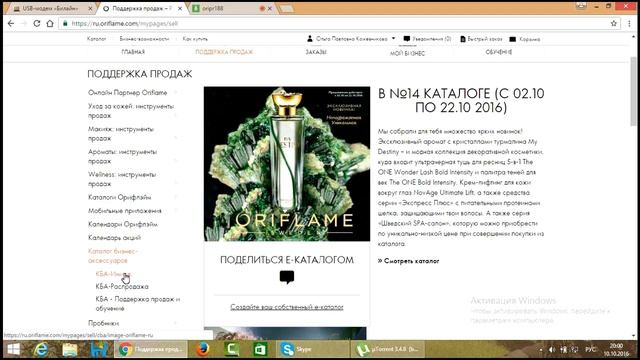Image resolution: width=640 pixels, height=360 pixels.
Task: Click the Oriflame catalog cover image
Action: tap(287, 164)
